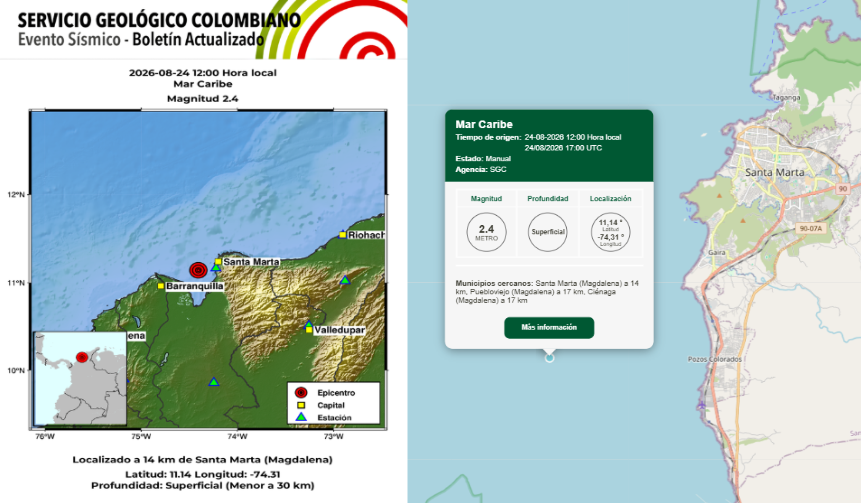Click the Municipios cercanos paragraph
This screenshot has width=861, height=503.
(x=547, y=292)
